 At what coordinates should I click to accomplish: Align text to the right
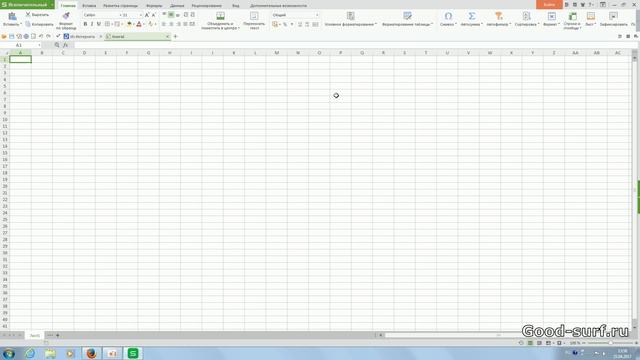pos(178,24)
